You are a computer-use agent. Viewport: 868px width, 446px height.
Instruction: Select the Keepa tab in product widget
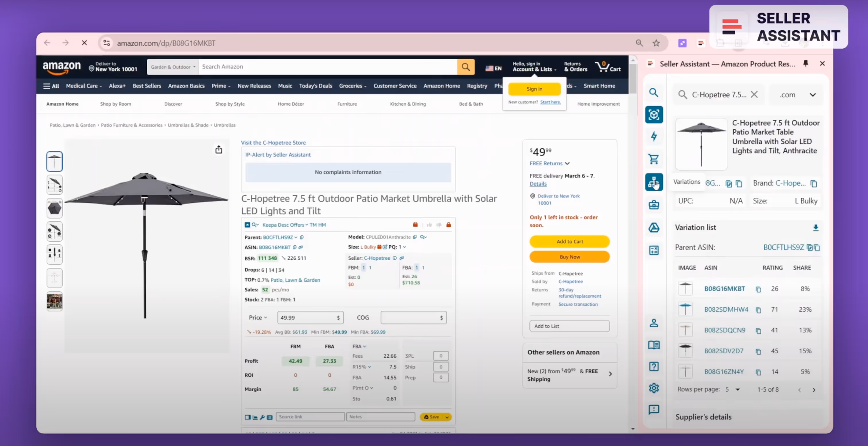tap(269, 225)
